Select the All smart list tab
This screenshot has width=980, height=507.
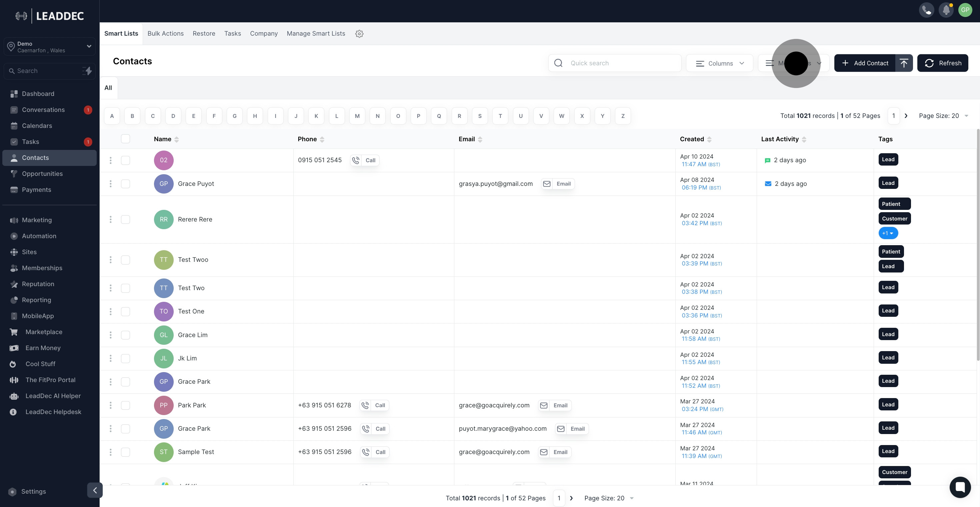coord(108,88)
